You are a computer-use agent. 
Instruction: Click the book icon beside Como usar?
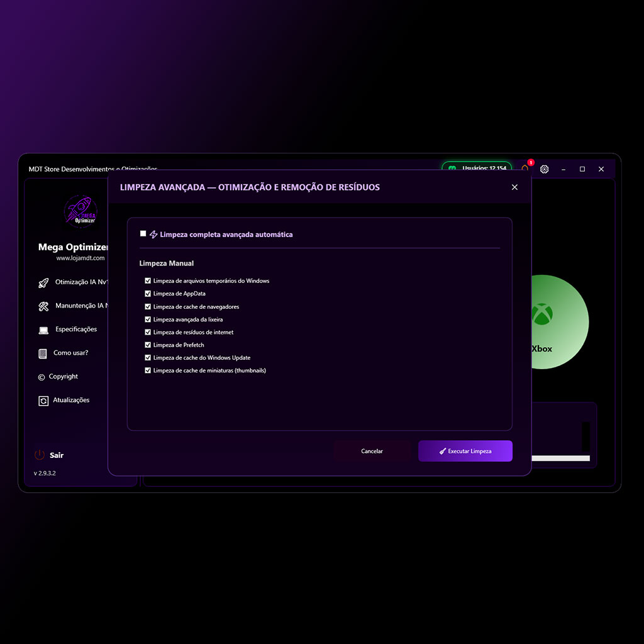coord(43,353)
